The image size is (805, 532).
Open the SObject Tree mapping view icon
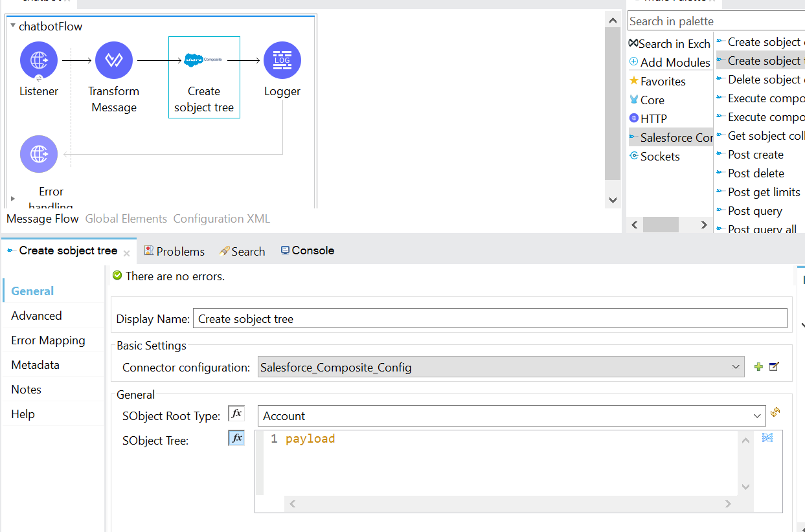tap(767, 438)
